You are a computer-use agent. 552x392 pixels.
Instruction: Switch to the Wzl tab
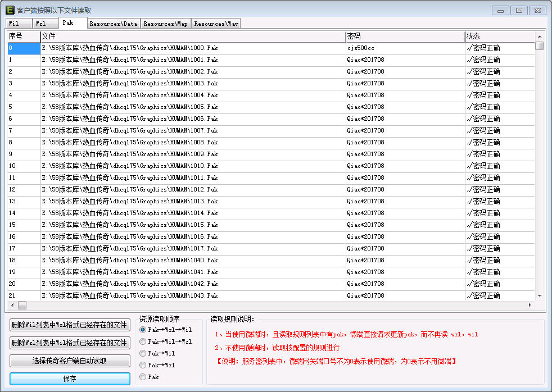coord(40,24)
